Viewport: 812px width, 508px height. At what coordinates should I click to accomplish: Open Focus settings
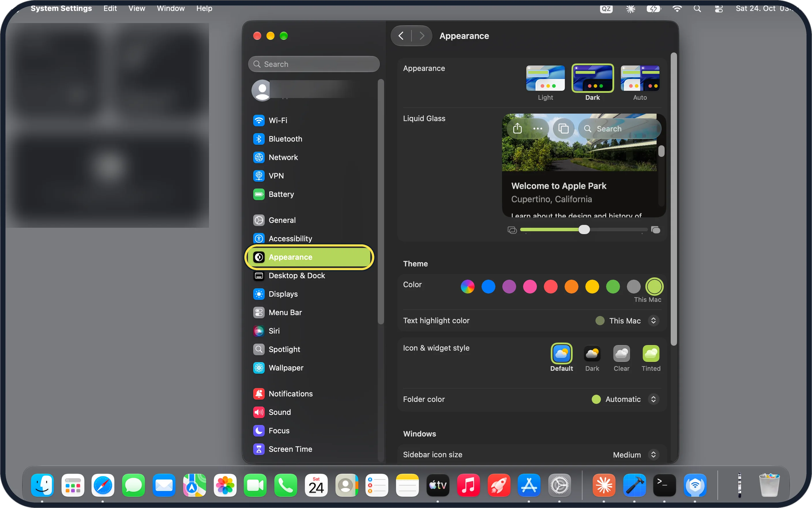pos(309,431)
